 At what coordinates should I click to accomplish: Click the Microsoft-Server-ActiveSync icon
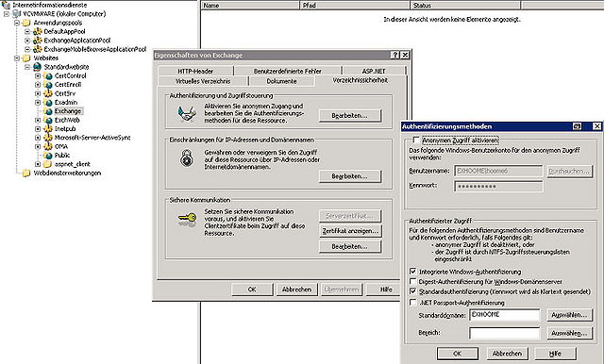pyautogui.click(x=48, y=138)
